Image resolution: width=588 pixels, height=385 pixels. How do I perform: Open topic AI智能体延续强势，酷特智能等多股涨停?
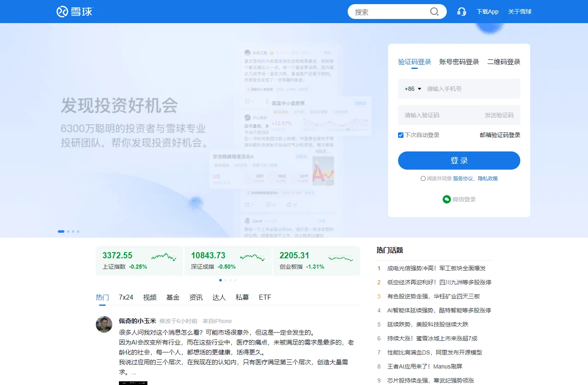click(x=439, y=310)
